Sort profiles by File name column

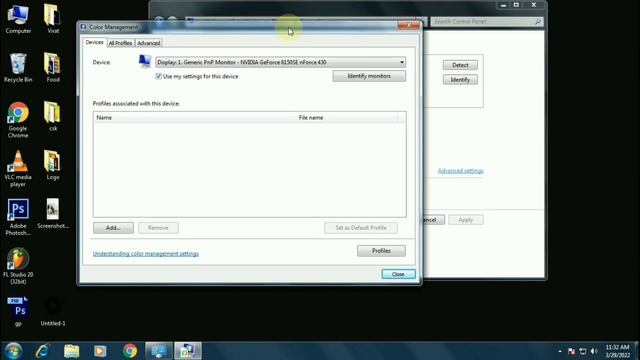347,118
